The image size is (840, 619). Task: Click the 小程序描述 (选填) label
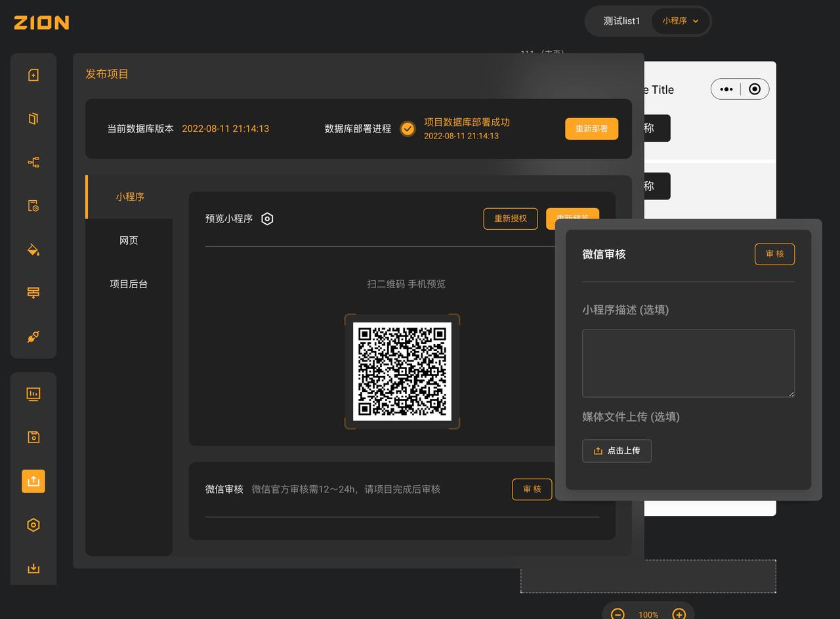pyautogui.click(x=625, y=310)
